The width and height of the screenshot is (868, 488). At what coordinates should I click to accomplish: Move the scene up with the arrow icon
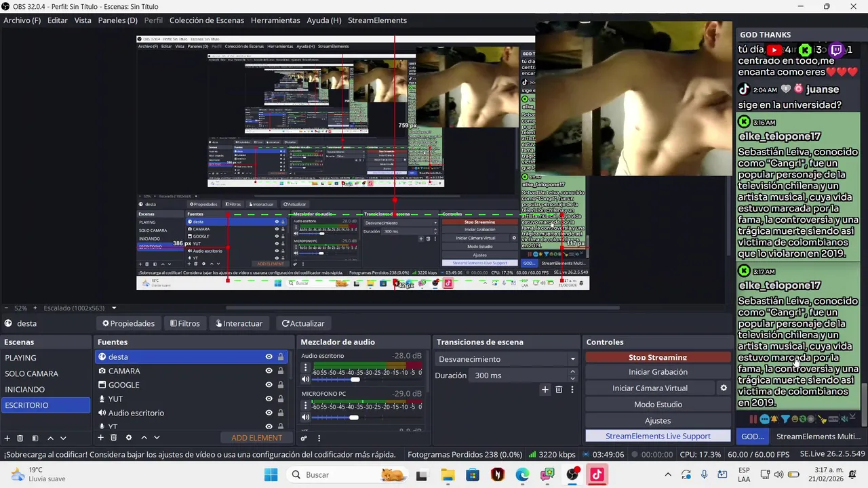[x=50, y=438]
